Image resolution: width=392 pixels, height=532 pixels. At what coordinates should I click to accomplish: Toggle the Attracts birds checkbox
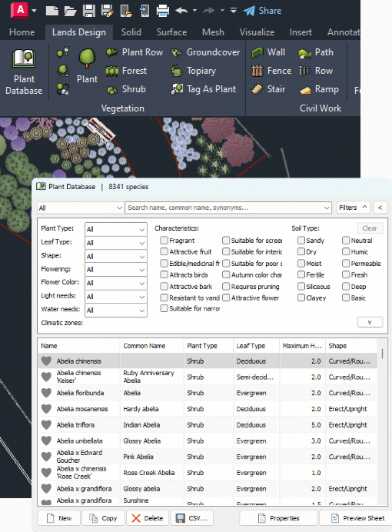point(164,274)
